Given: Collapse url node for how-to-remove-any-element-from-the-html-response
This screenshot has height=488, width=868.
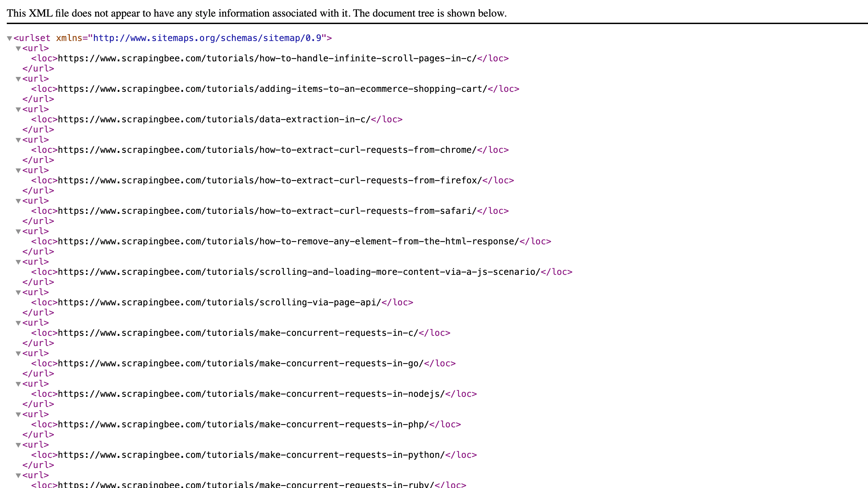Looking at the screenshot, I should pos(18,231).
